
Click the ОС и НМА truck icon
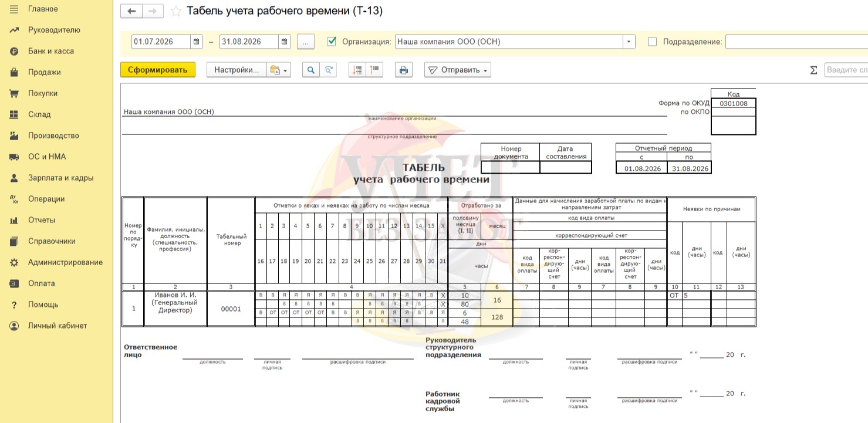pyautogui.click(x=14, y=157)
